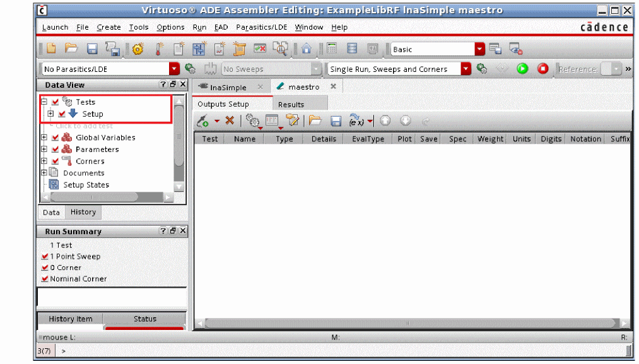Expand the Documents tree node
Viewport: 639px width, 364px height.
pyautogui.click(x=44, y=173)
